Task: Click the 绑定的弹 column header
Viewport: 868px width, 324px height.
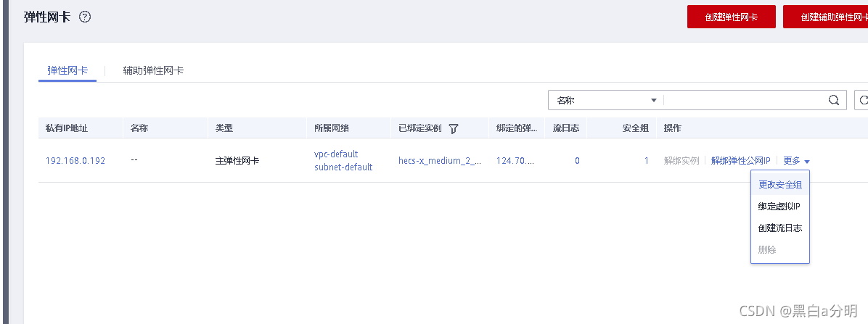Action: point(517,128)
